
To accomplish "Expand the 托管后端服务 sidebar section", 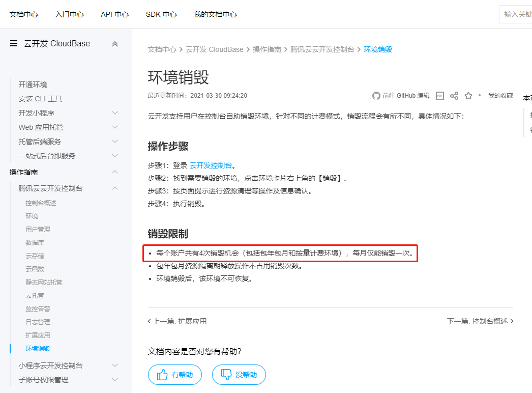I will [115, 142].
